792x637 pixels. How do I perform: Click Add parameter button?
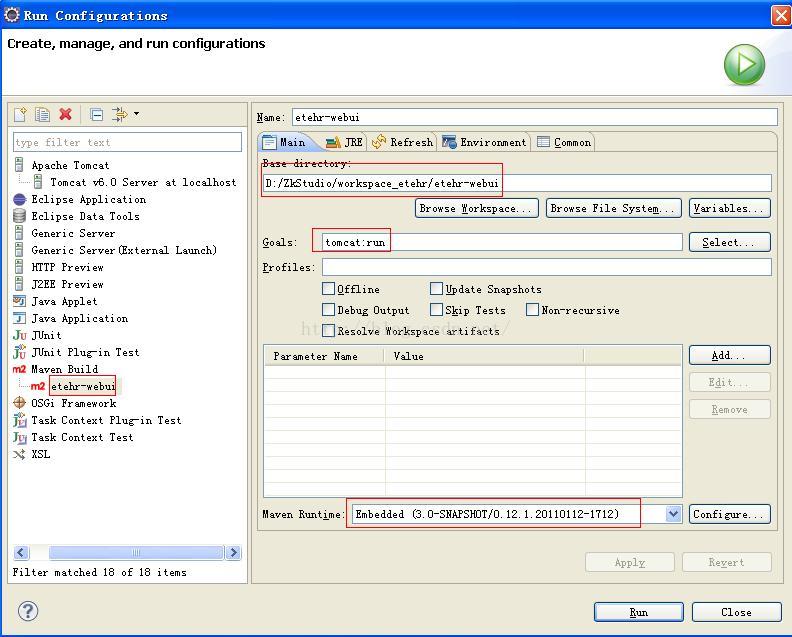coord(729,355)
